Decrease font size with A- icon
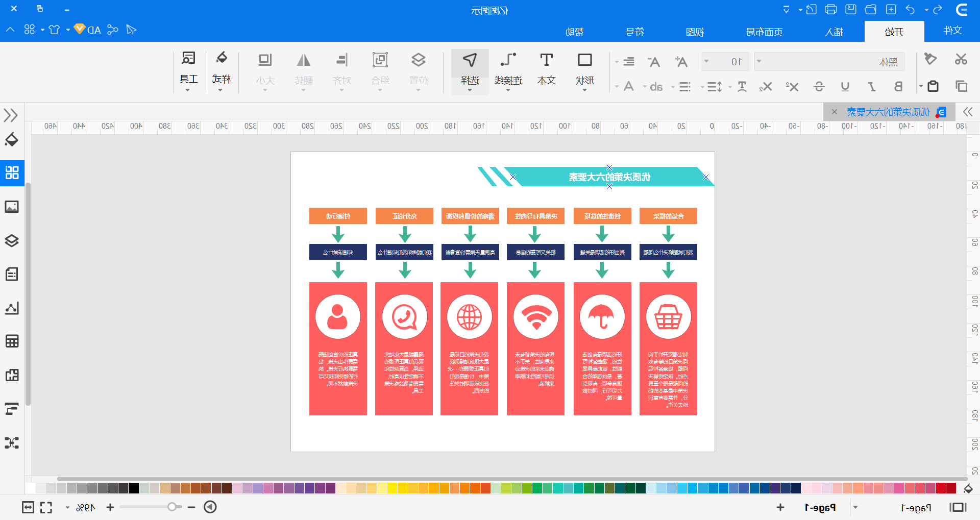980x520 pixels. tap(653, 62)
